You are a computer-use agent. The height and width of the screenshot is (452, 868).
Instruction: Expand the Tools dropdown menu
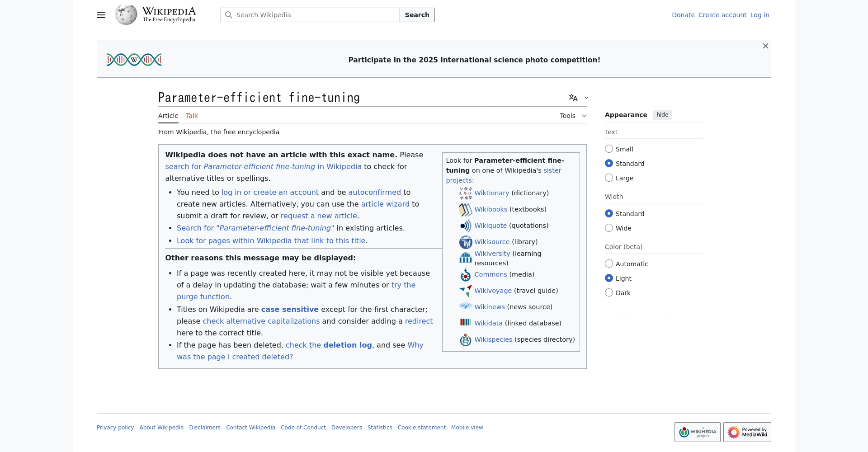click(573, 116)
